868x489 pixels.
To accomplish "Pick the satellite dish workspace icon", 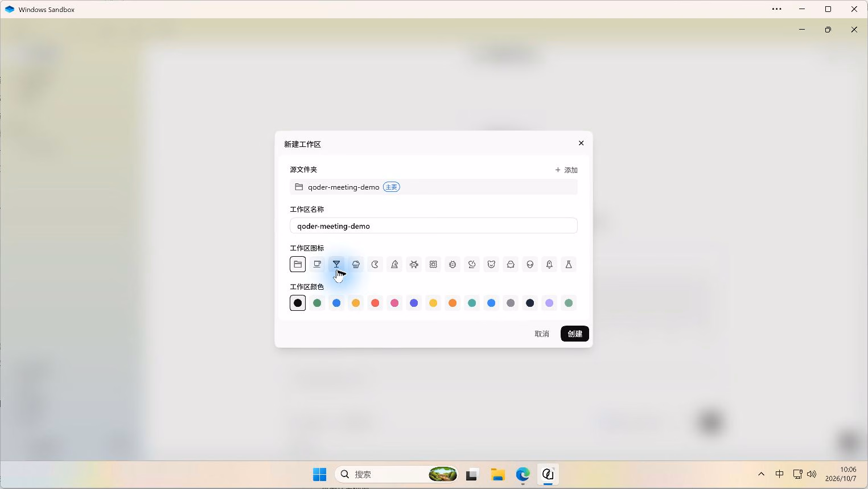I will pos(472,264).
